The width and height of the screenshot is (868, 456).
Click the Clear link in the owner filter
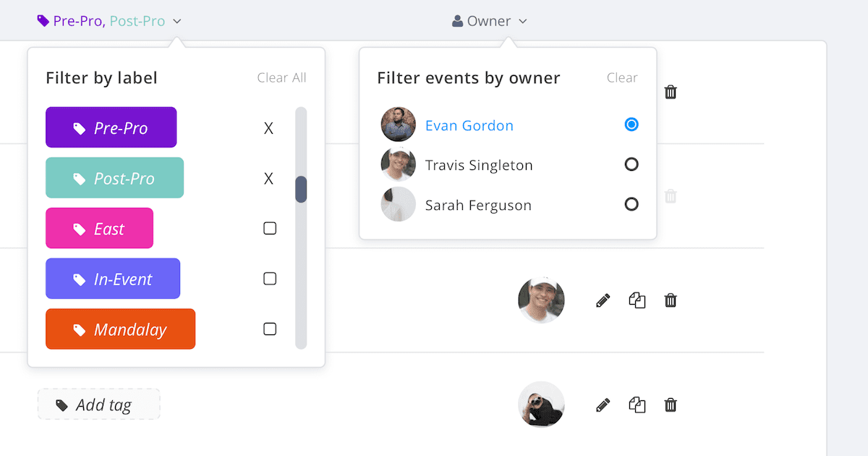coord(622,77)
